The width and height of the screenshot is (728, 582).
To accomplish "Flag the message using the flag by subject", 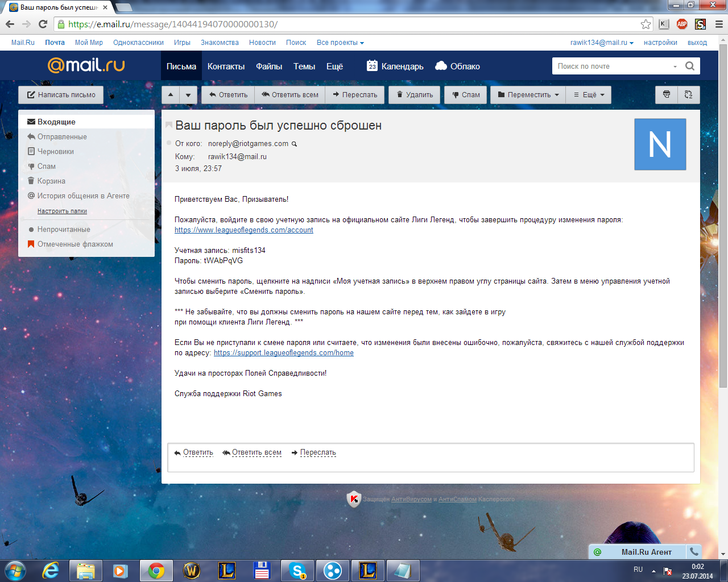I will click(169, 125).
